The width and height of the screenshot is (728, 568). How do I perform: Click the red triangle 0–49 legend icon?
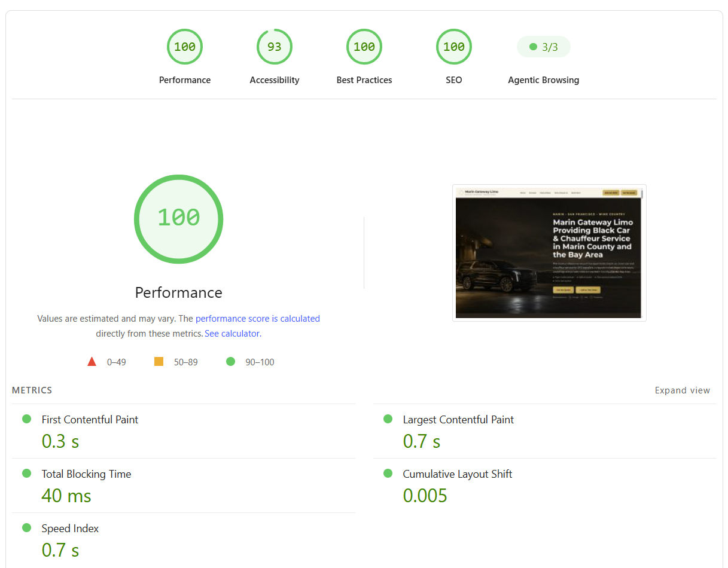(92, 362)
